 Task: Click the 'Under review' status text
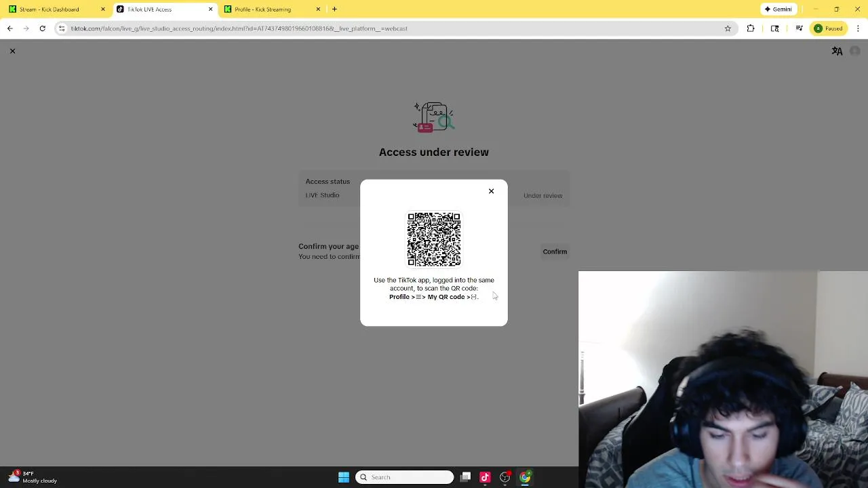point(542,196)
